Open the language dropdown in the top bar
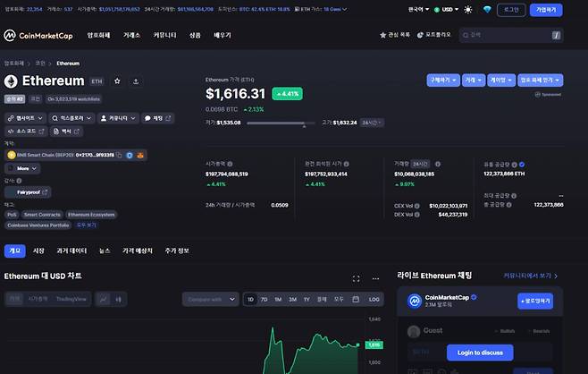The height and width of the screenshot is (374, 588). 418,9
